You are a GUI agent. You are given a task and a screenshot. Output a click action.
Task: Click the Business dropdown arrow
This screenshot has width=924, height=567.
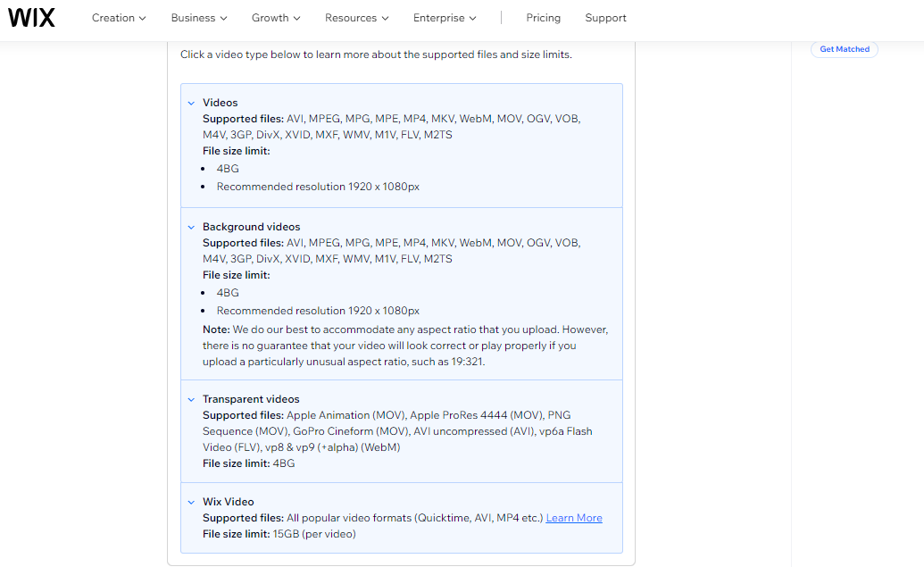point(223,18)
